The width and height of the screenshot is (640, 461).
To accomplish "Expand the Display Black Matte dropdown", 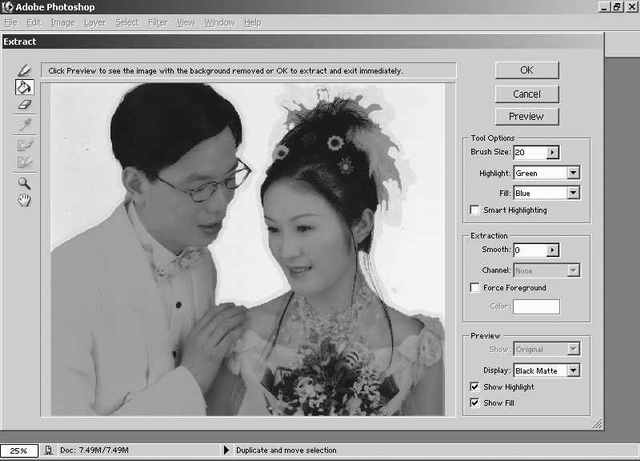I will pyautogui.click(x=573, y=370).
